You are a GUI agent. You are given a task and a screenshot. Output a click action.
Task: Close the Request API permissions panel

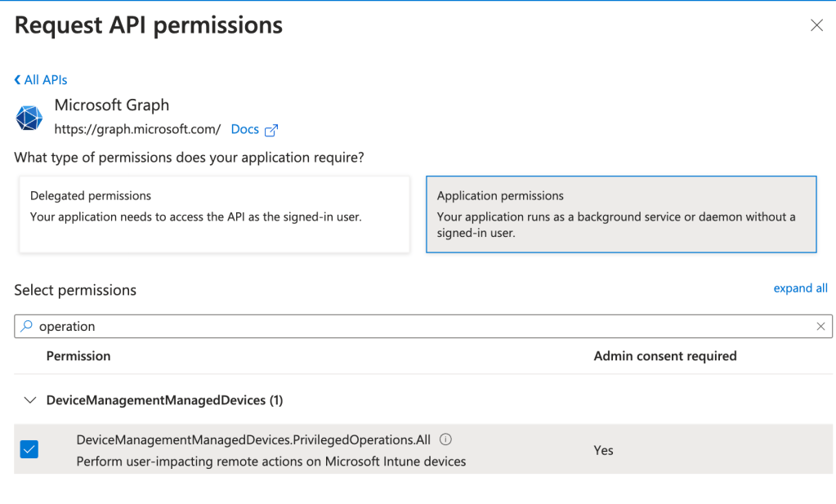816,25
